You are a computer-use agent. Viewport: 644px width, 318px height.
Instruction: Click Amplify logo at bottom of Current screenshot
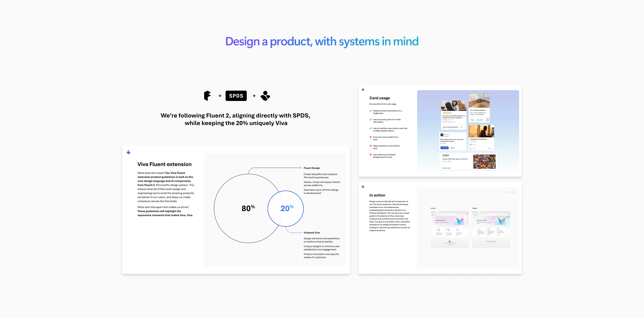click(450, 241)
